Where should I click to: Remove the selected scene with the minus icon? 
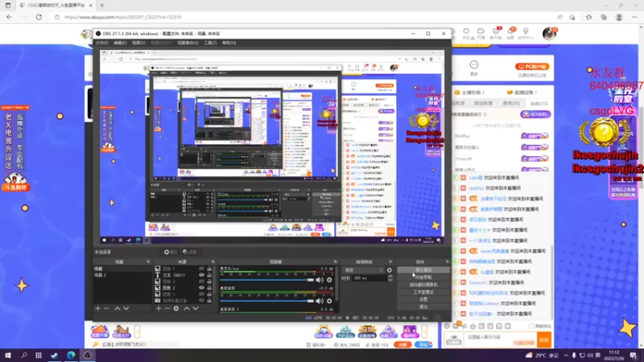point(106,308)
